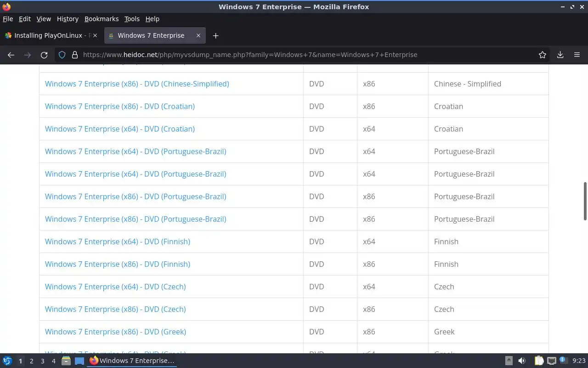This screenshot has width=588, height=368.
Task: Open the removable media tray icon
Action: point(509,361)
